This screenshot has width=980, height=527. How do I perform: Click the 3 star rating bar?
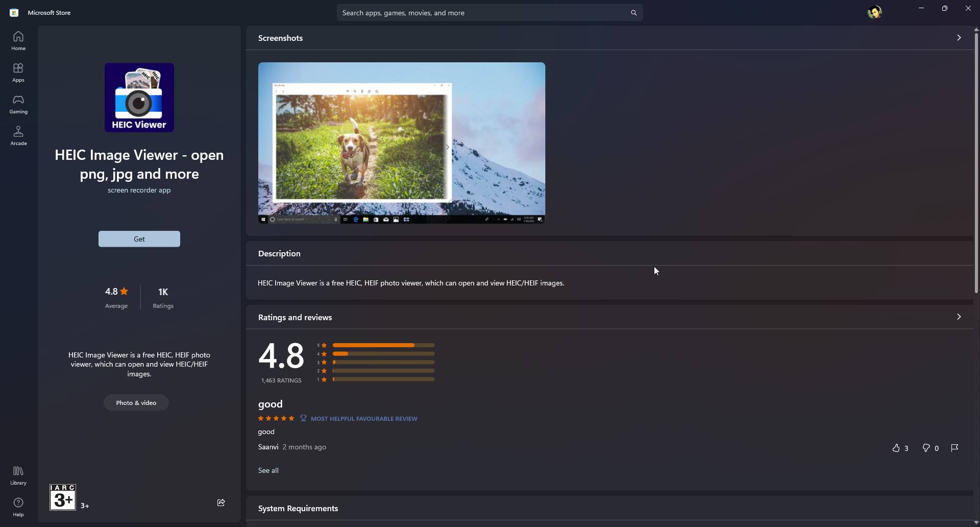pyautogui.click(x=384, y=363)
